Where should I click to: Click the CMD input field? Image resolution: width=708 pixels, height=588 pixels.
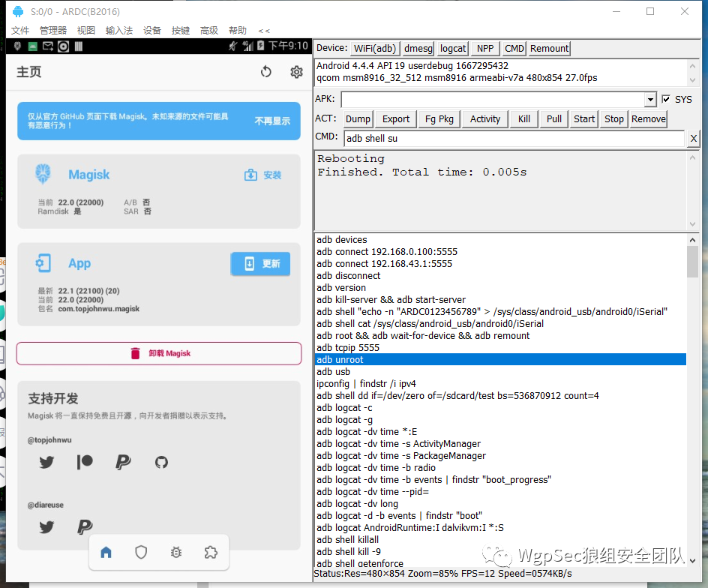coord(514,138)
